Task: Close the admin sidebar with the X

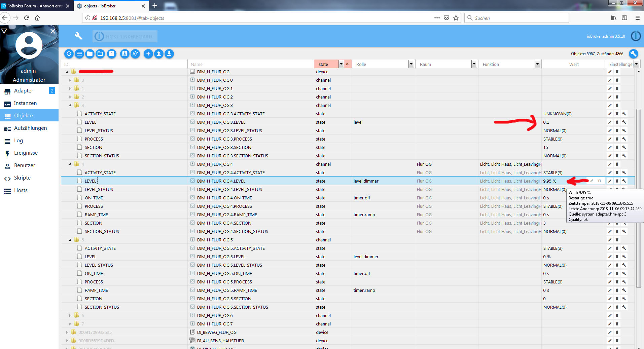Action: click(53, 31)
